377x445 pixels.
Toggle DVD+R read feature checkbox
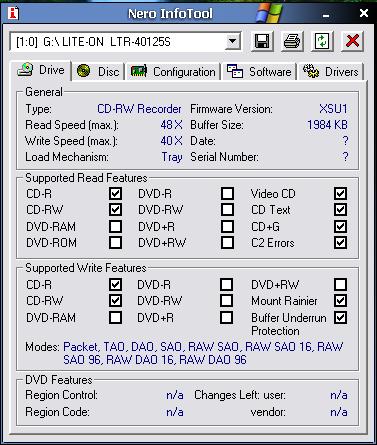227,226
